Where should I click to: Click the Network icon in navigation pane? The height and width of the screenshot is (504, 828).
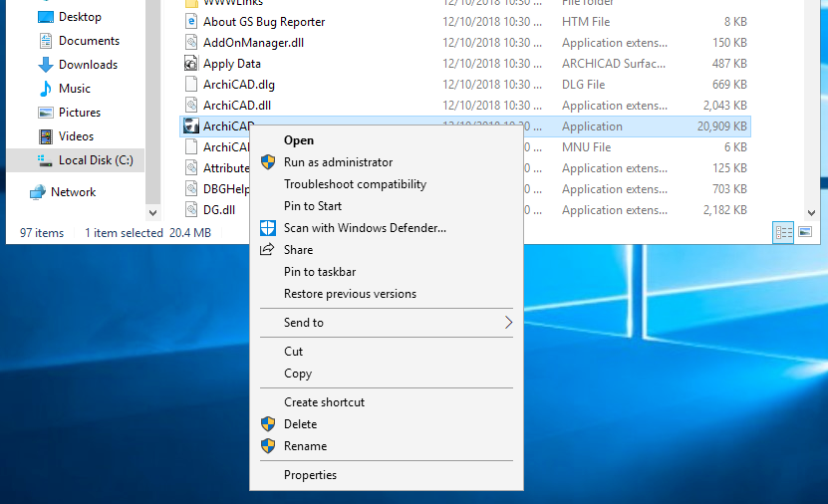38,192
